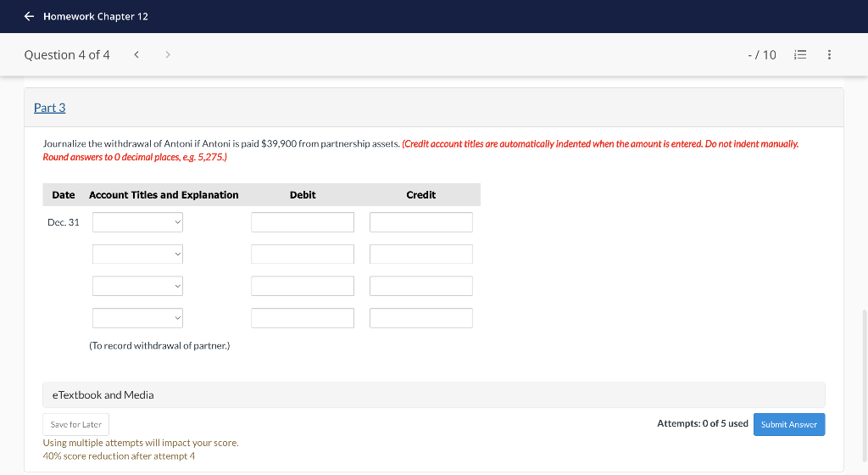
Task: Click the red Round answers instruction text
Action: [135, 157]
